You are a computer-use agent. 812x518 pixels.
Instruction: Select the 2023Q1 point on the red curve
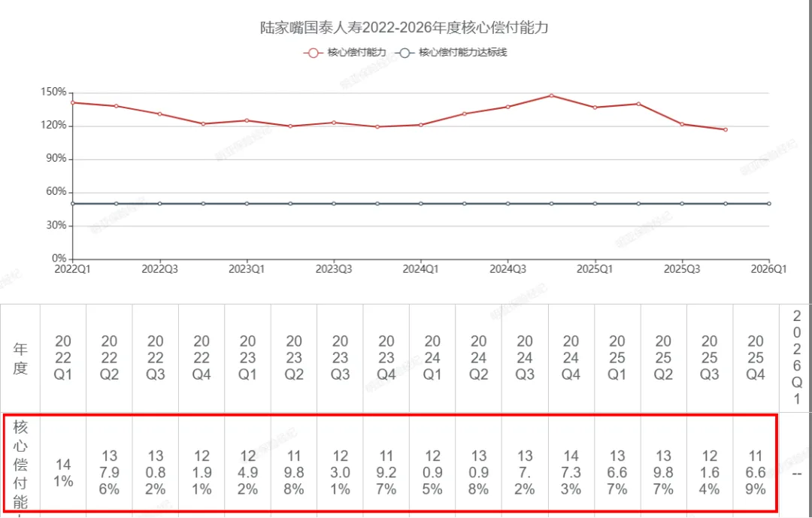[x=247, y=119]
